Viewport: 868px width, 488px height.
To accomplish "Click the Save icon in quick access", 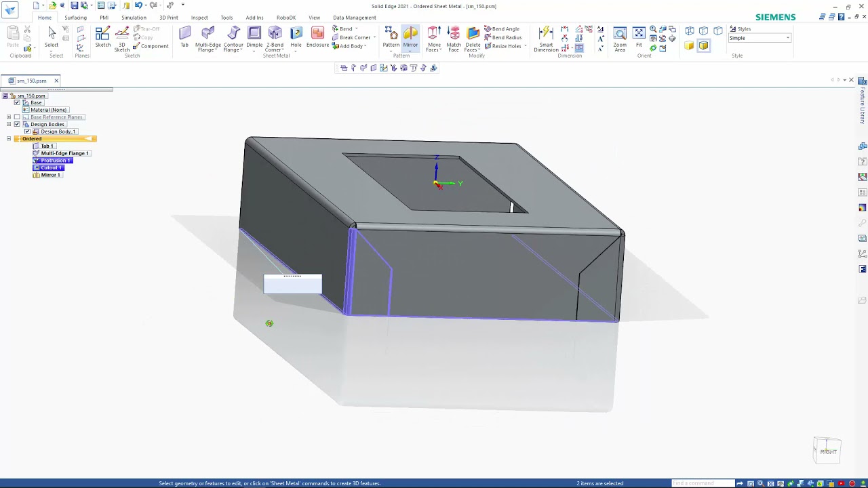I will 75,5.
